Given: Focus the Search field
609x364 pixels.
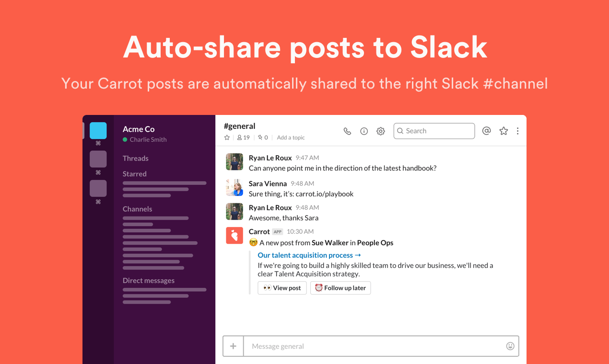Looking at the screenshot, I should tap(434, 131).
